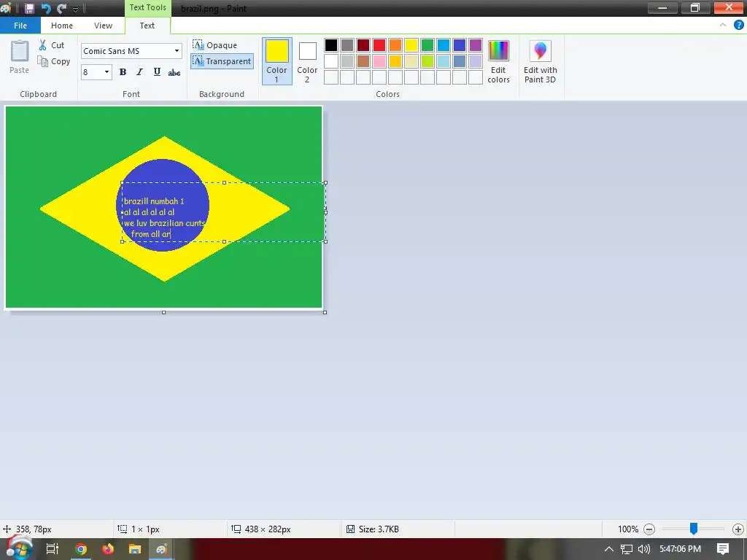Viewport: 747px width, 560px height.
Task: Pick the brown color swatch
Action: point(363,61)
